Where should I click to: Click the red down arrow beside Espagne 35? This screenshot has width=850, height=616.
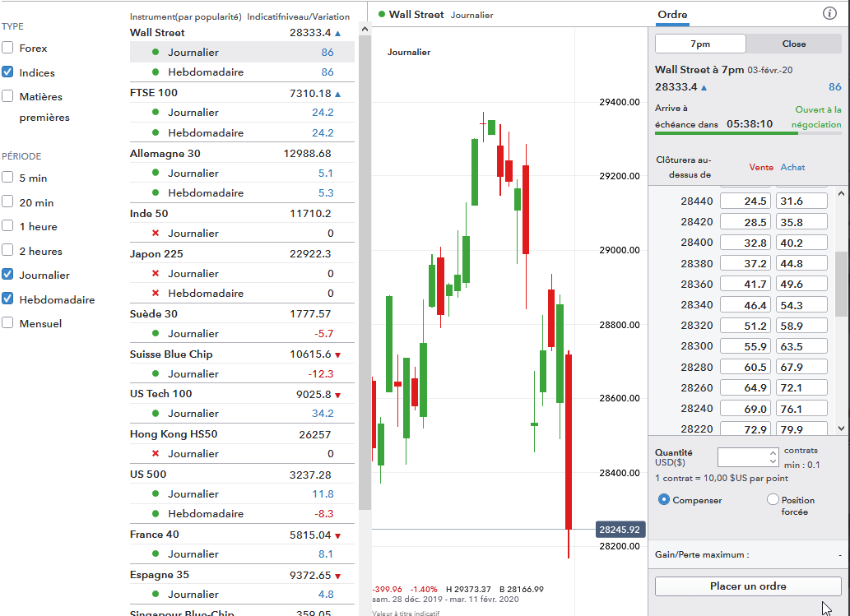tap(337, 577)
